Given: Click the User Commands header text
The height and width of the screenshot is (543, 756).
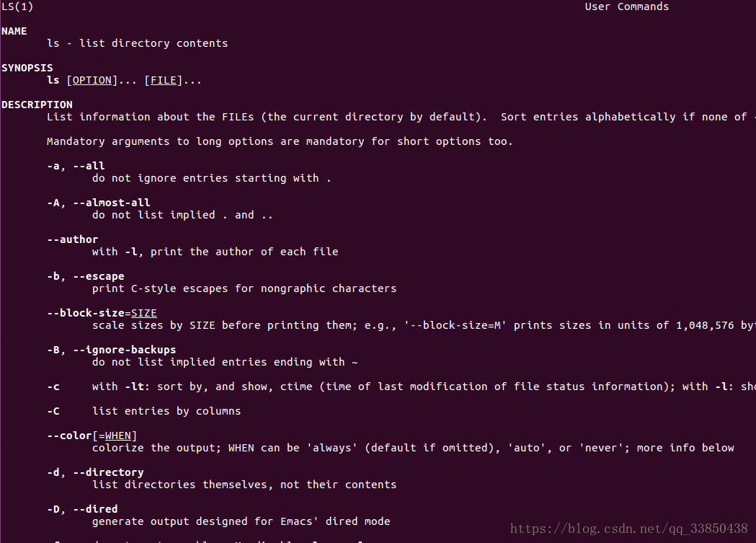Looking at the screenshot, I should tap(627, 6).
